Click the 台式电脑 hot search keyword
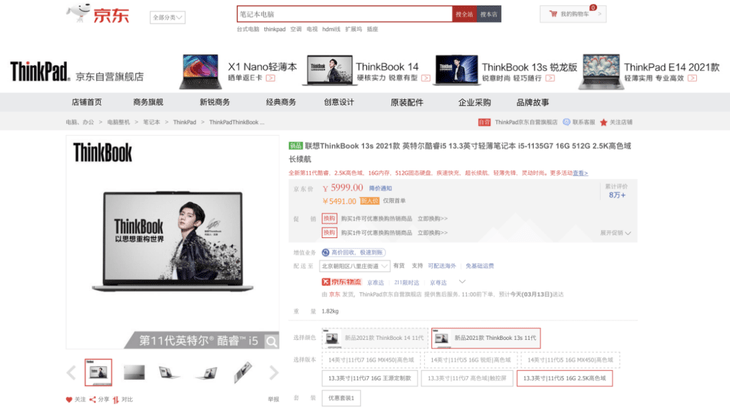Image resolution: width=730 pixels, height=408 pixels. point(248,29)
